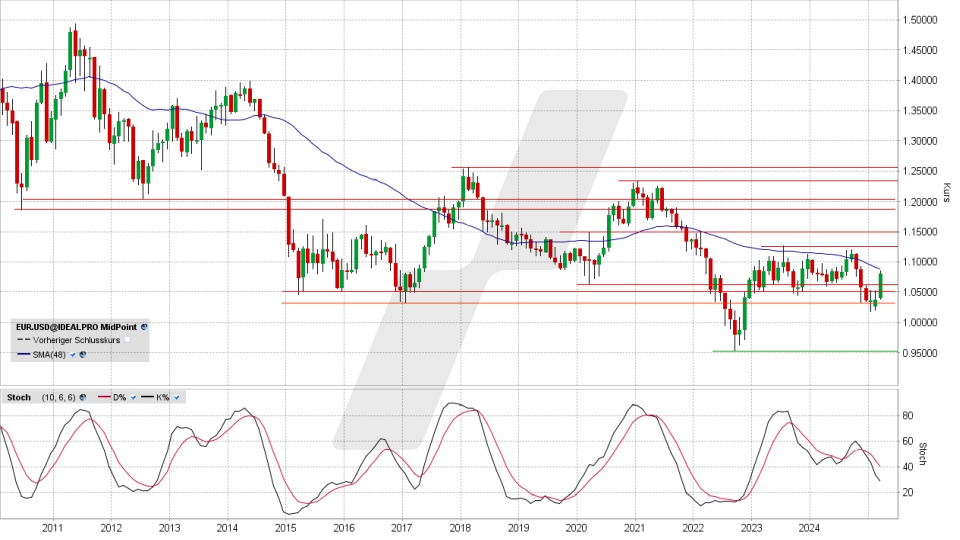
Task: Click the black K% line sample in legend
Action: (148, 397)
